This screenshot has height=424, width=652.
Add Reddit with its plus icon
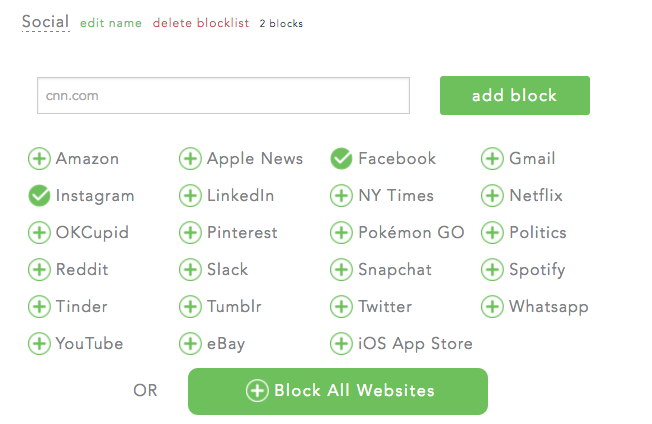39,270
